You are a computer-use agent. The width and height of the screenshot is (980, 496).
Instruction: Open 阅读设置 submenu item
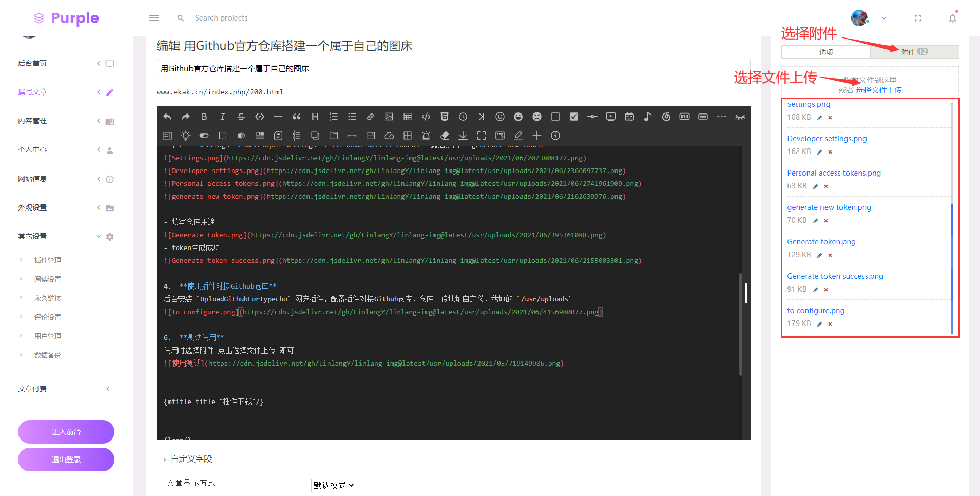tap(47, 279)
